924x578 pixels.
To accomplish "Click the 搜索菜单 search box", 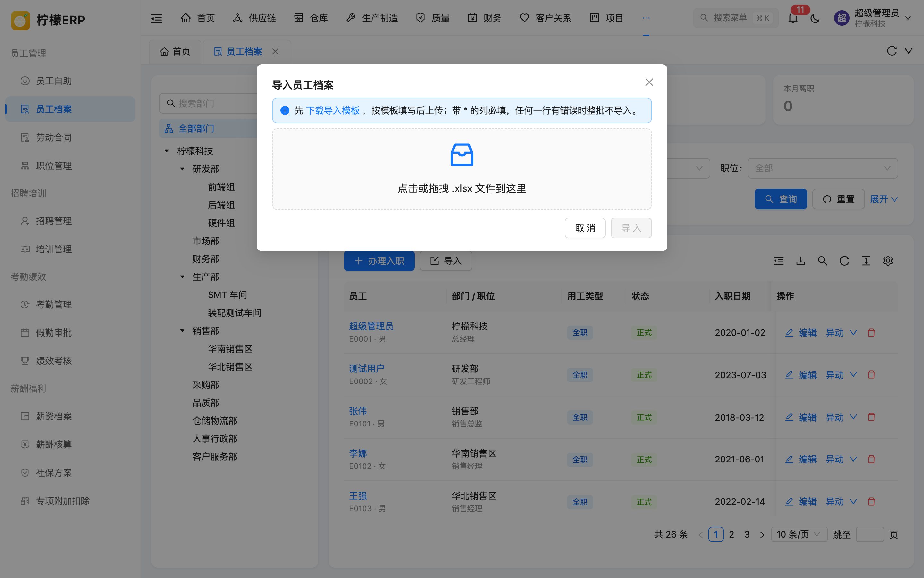I will point(735,18).
